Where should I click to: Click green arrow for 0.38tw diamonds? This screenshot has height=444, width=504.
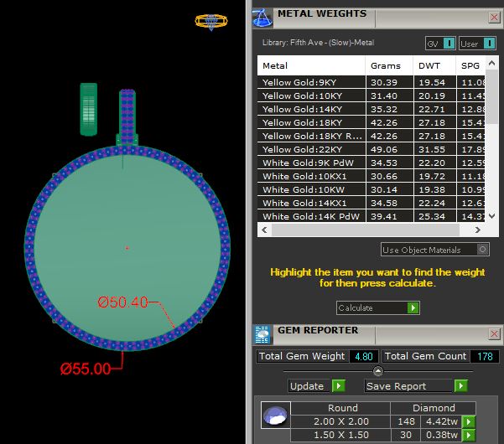click(x=469, y=435)
